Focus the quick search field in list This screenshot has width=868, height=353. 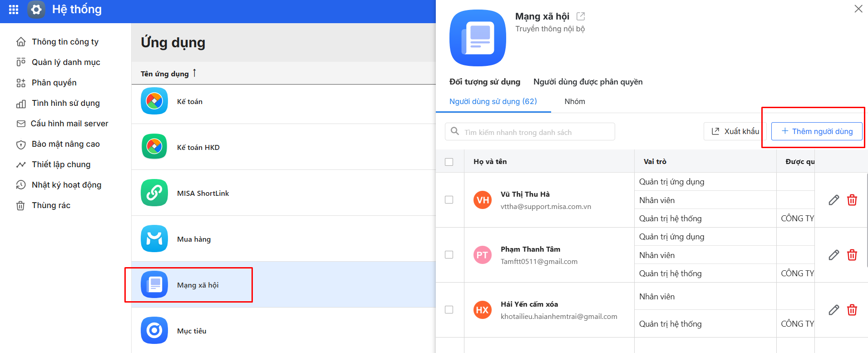click(x=536, y=132)
